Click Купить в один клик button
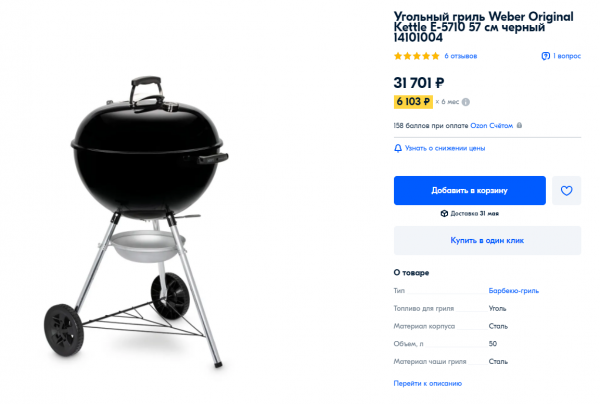Viewport: 600px width, 404px height. point(487,240)
